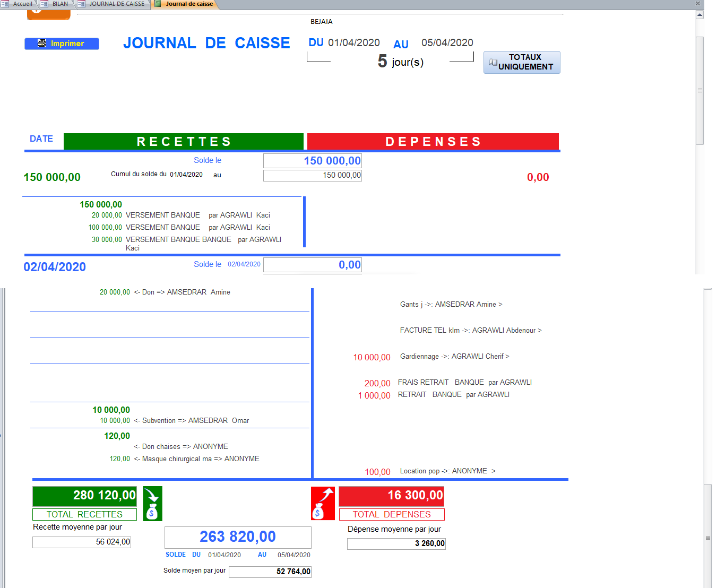Open the BILAN tab

pos(55,4)
